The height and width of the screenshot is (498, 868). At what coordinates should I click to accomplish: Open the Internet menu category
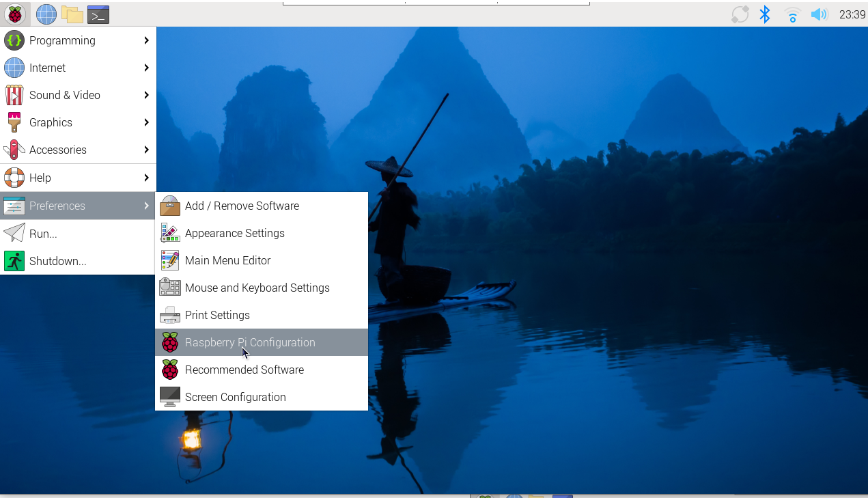pos(78,68)
